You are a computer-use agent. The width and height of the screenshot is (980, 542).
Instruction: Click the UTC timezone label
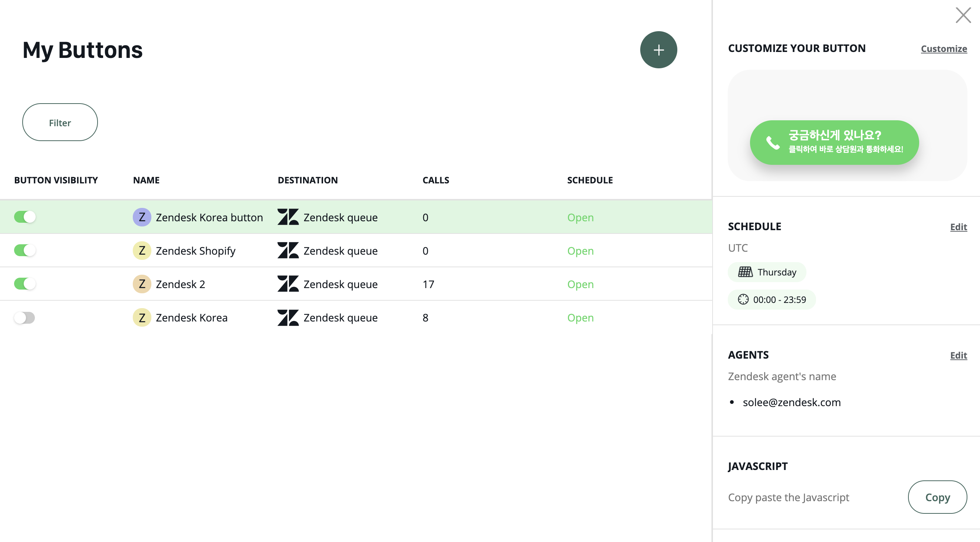738,248
